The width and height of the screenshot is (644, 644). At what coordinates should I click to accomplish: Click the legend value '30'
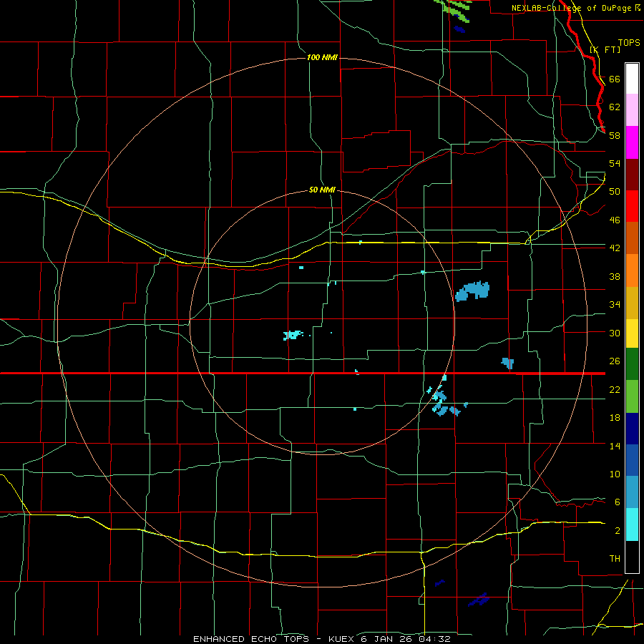(x=615, y=333)
